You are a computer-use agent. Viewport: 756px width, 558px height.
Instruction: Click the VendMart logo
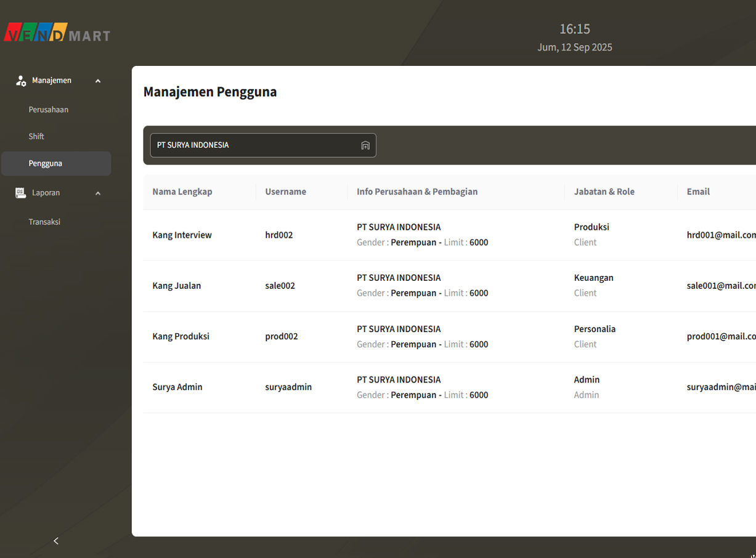[57, 33]
